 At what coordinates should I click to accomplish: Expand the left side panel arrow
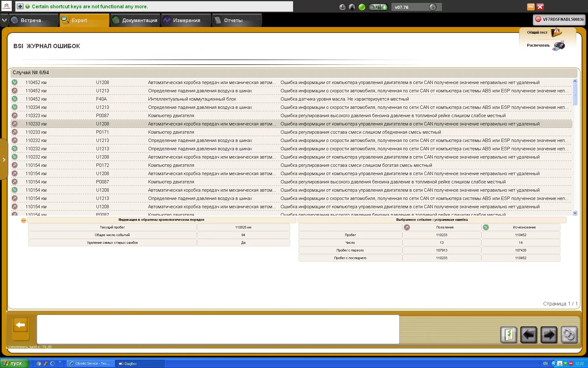4,159
